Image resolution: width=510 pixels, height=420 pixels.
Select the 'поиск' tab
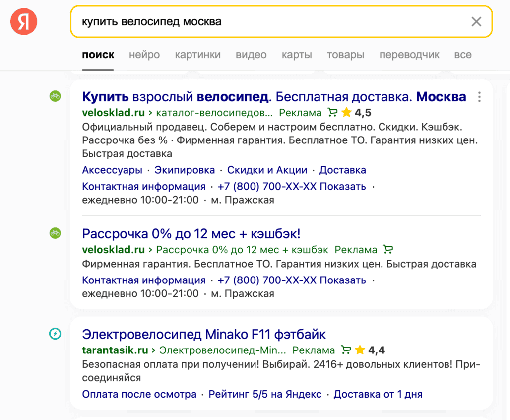coord(98,55)
